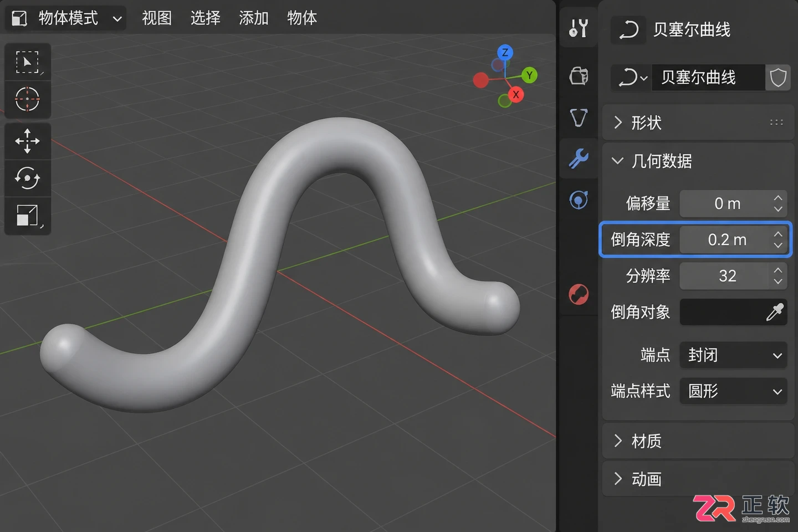Select the Rotate tool
Image resolution: width=798 pixels, height=532 pixels.
tap(27, 178)
